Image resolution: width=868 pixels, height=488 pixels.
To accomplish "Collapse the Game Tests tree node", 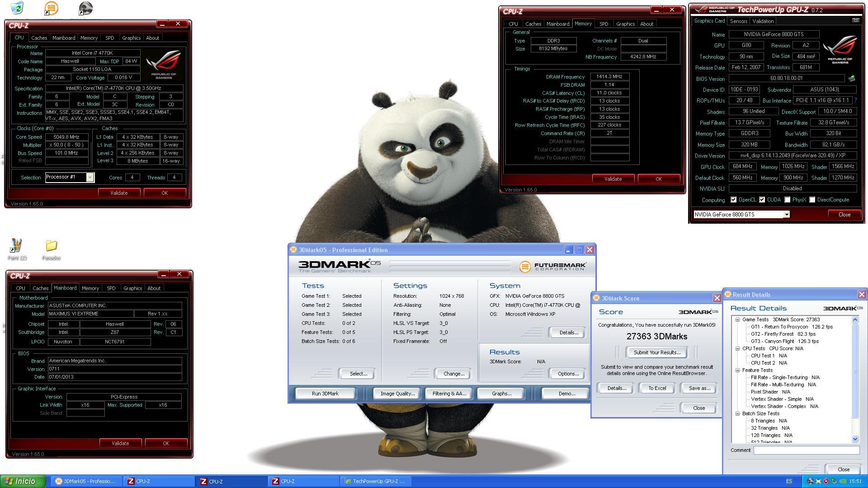I will [x=737, y=319].
